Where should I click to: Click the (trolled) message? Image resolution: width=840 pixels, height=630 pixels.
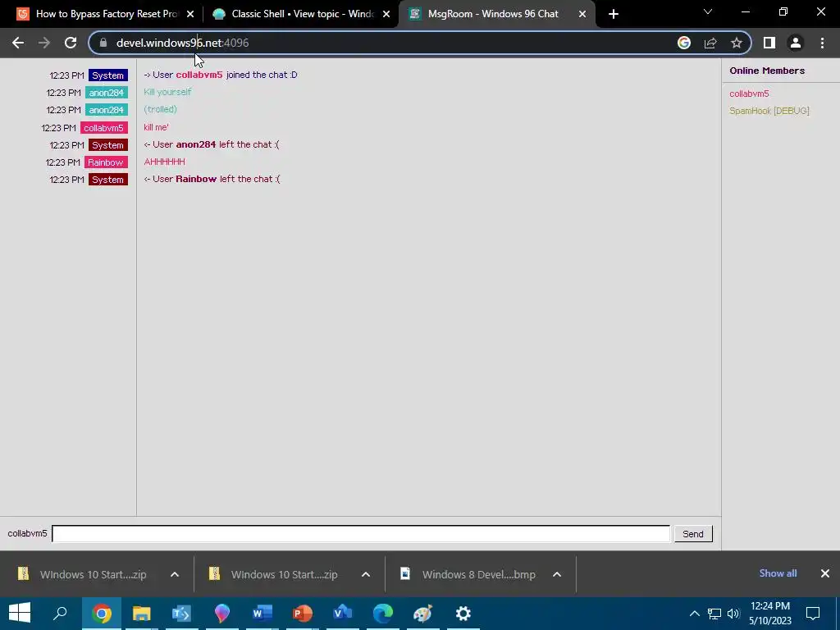click(x=160, y=109)
